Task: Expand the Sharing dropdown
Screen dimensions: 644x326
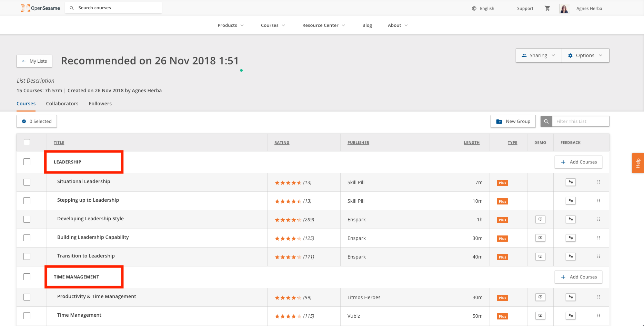Action: coord(539,55)
